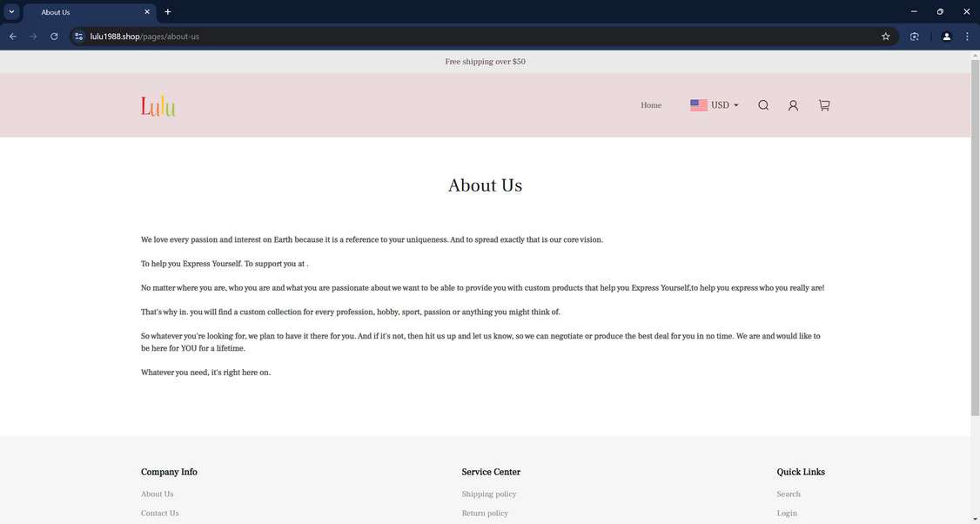The width and height of the screenshot is (980, 524).
Task: Open the site search magnifier icon
Action: tap(763, 105)
